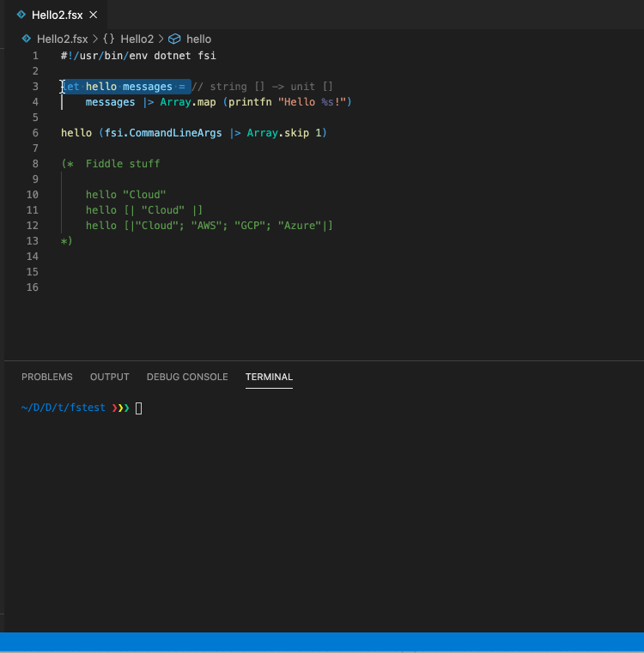The image size is (644, 653).
Task: Select the TERMINAL panel tab
Action: pyautogui.click(x=269, y=377)
